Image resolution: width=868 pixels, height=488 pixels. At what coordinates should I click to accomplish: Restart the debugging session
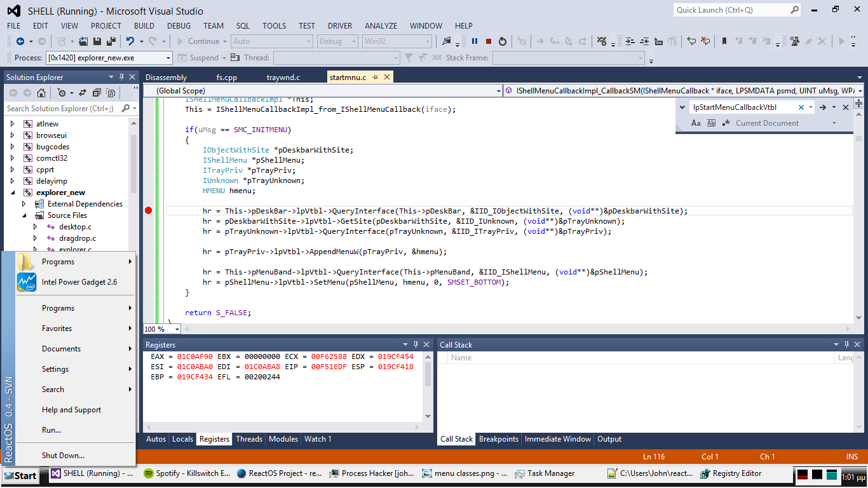click(503, 41)
